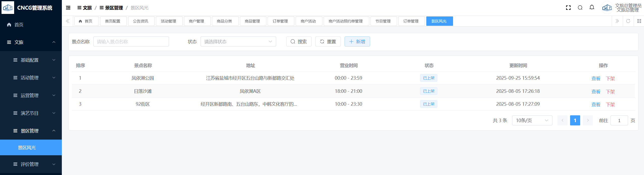Open the 请选择状态 status dropdown

pos(238,41)
